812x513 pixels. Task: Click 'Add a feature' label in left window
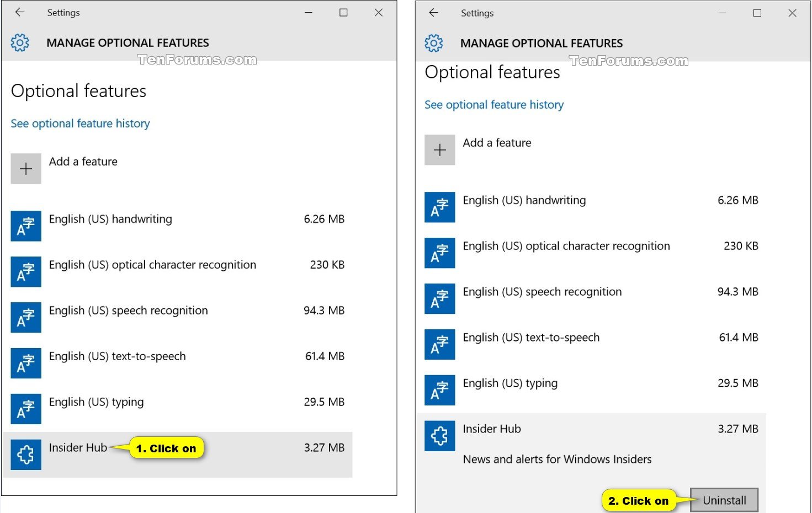tap(83, 162)
